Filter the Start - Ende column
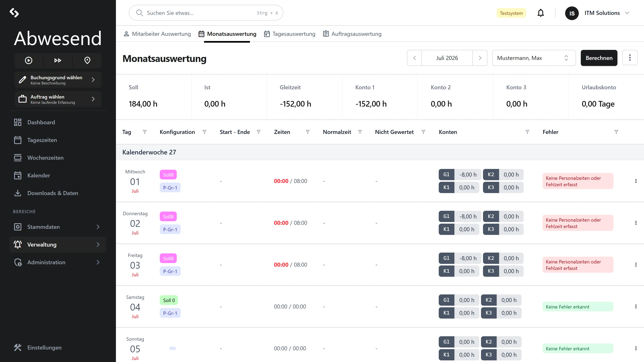 pyautogui.click(x=258, y=132)
